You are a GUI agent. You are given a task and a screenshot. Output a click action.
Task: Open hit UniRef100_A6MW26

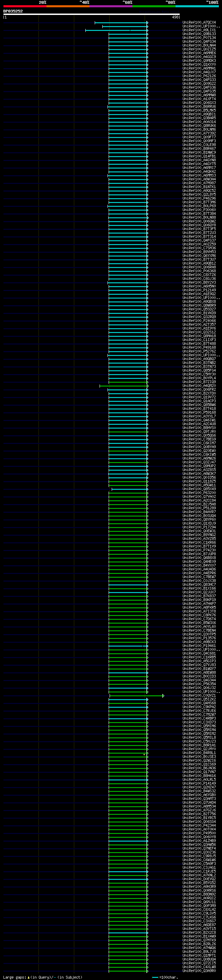click(199, 459)
